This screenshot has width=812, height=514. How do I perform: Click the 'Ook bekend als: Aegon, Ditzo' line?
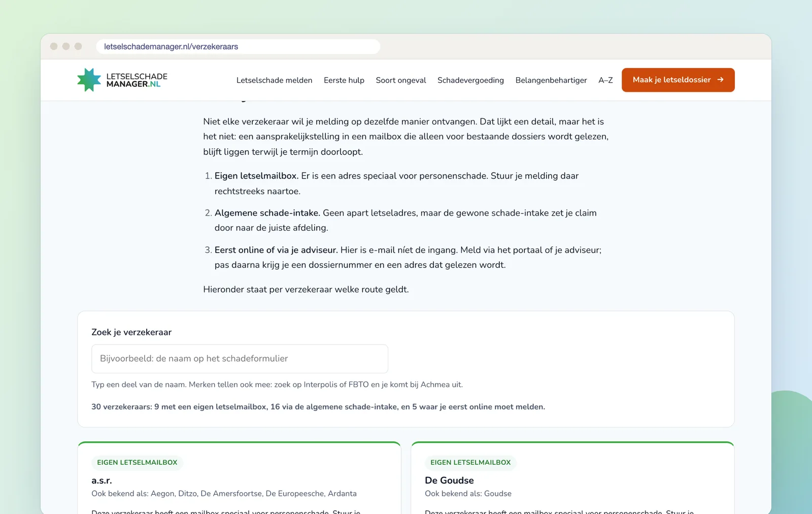tap(224, 494)
